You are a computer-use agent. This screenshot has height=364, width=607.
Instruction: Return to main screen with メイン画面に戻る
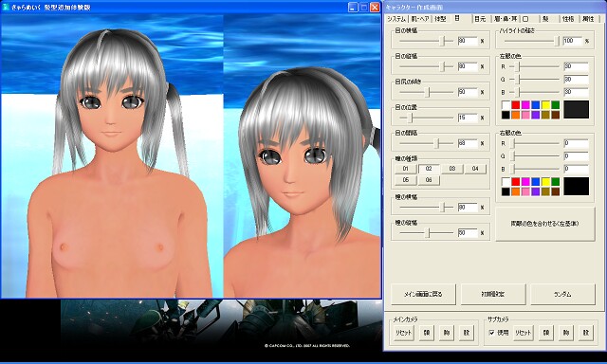[423, 295]
